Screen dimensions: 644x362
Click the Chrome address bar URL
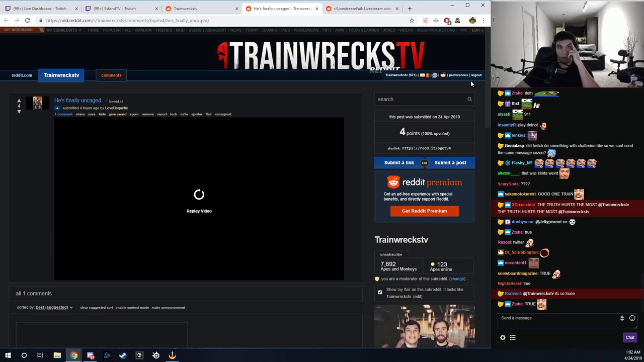(128, 21)
